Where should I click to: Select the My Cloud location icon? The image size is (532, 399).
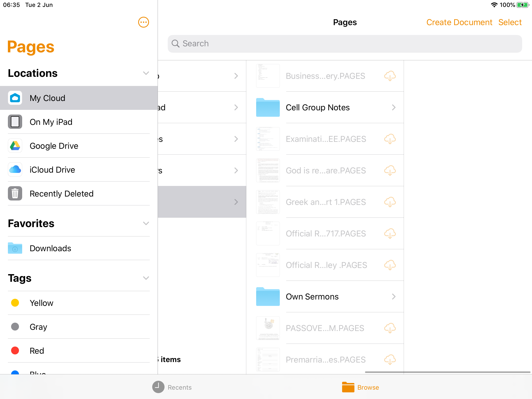[x=15, y=98]
